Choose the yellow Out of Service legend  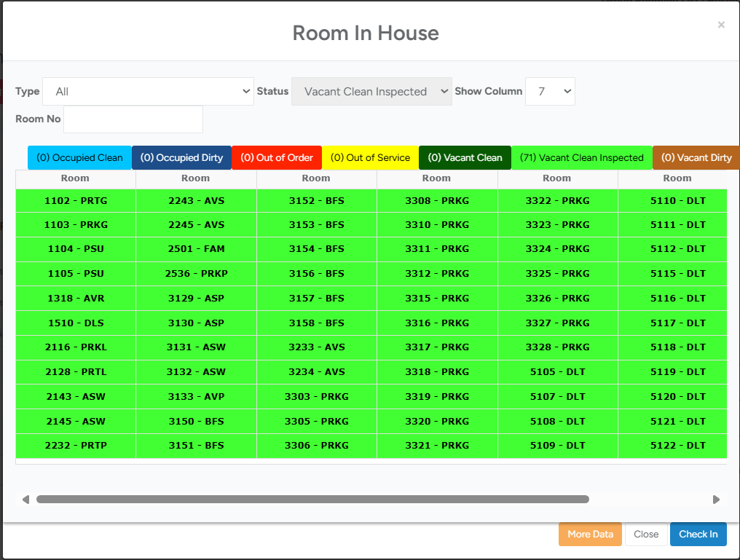point(370,158)
